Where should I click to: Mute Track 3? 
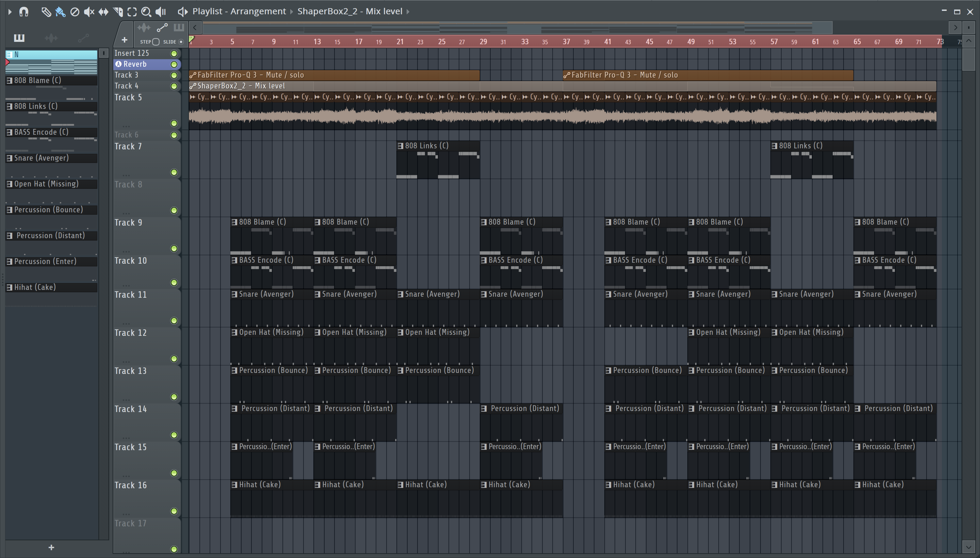tap(174, 76)
